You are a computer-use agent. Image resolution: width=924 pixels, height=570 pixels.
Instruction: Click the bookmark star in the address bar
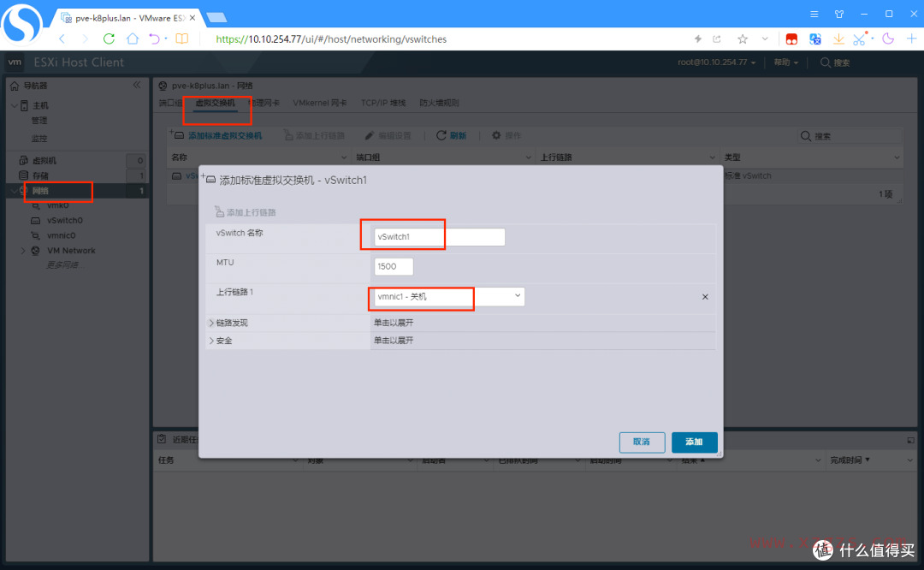pyautogui.click(x=743, y=39)
